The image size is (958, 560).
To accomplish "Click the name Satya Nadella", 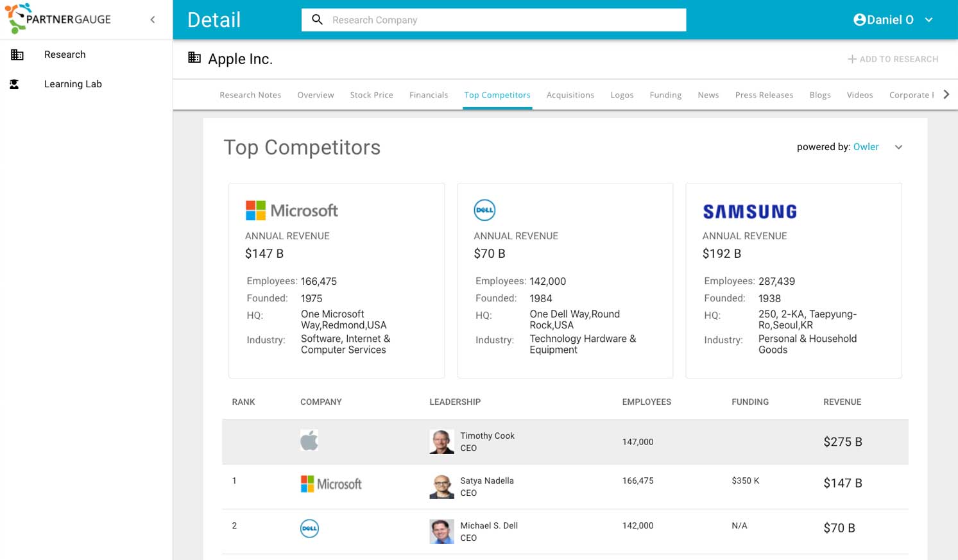I will pos(487,480).
